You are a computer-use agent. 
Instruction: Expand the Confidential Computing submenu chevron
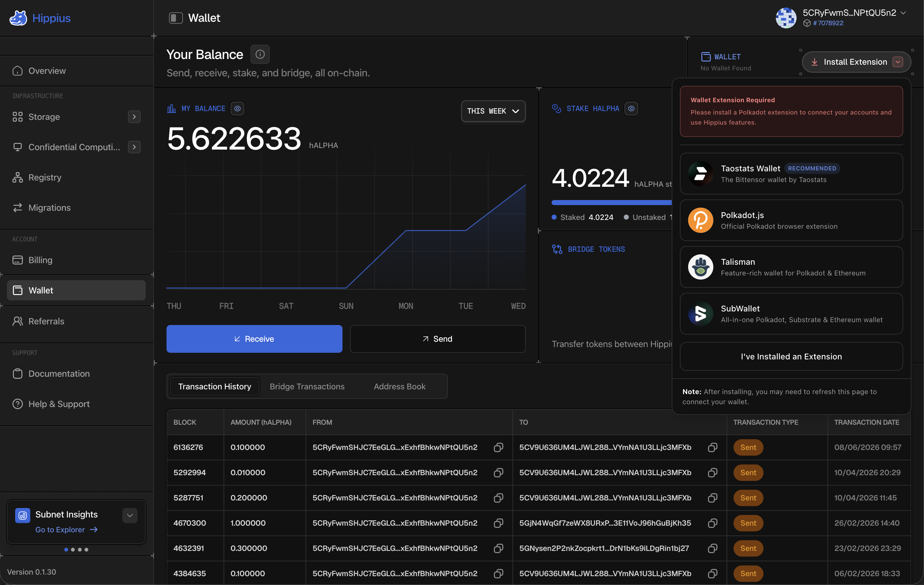134,147
